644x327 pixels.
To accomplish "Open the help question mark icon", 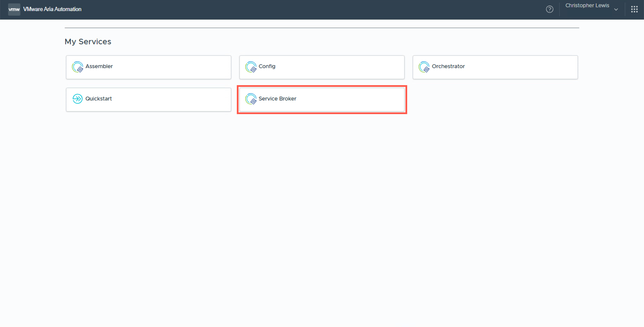I will tap(549, 9).
